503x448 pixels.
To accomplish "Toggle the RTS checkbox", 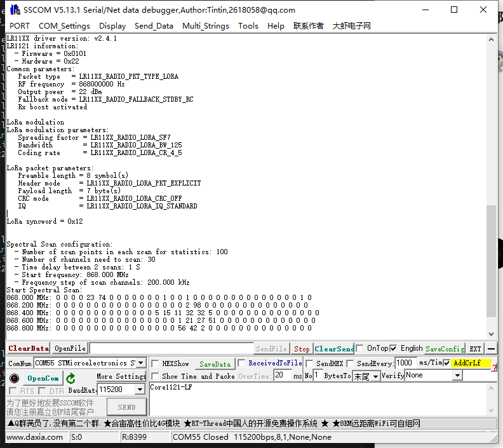I will pos(13,391).
